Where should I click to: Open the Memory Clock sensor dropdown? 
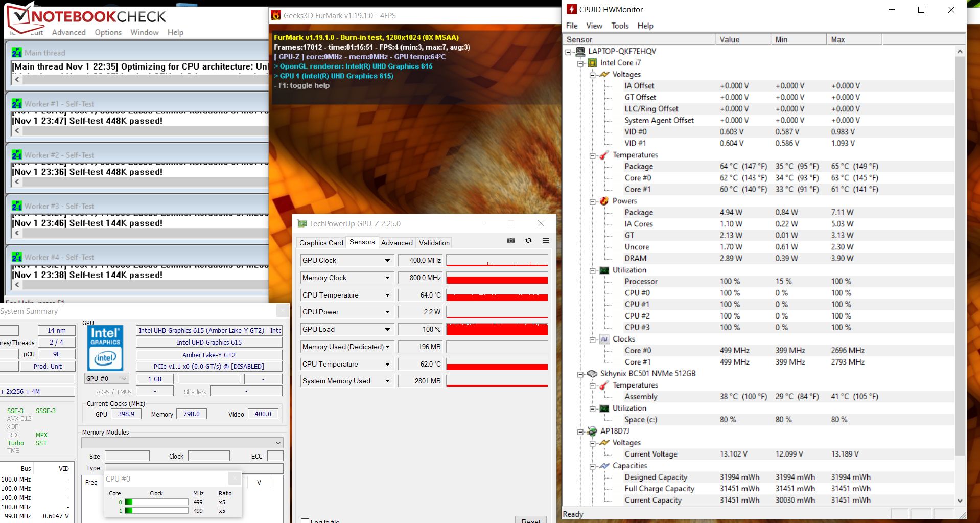pos(387,278)
